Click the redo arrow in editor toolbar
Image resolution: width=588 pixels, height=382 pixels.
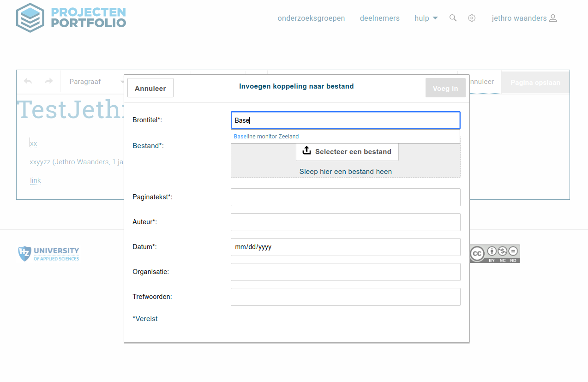tap(48, 82)
